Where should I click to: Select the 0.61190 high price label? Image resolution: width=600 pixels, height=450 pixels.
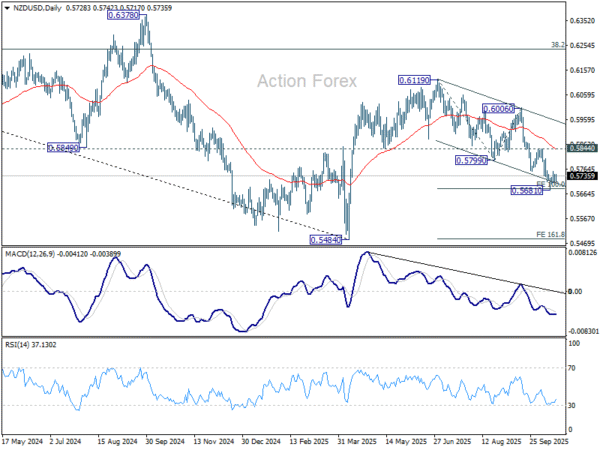pos(414,80)
